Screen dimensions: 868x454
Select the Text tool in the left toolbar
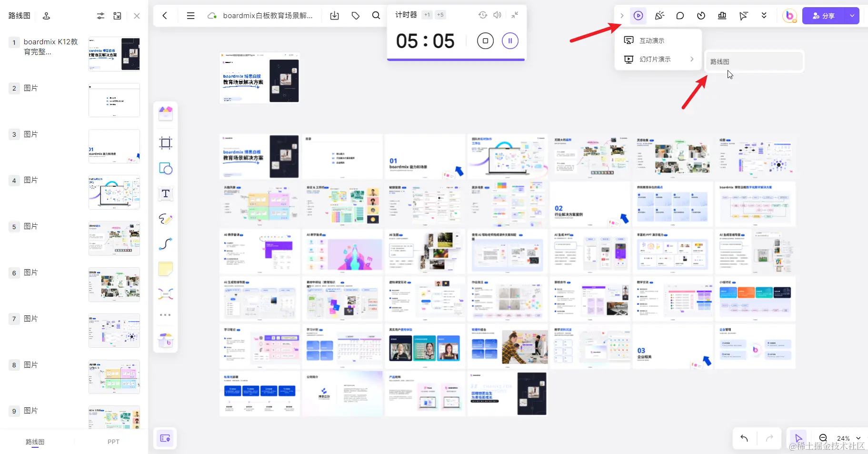pos(165,194)
